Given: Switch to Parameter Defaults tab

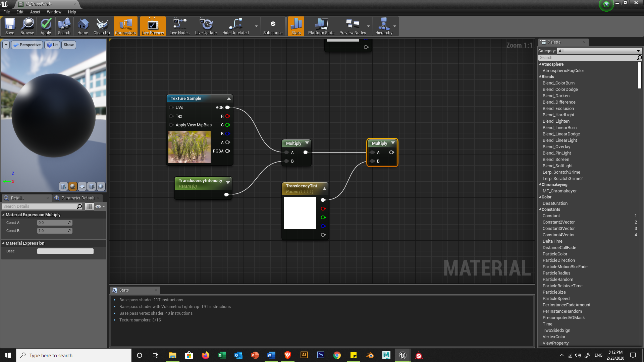Looking at the screenshot, I should tap(78, 198).
